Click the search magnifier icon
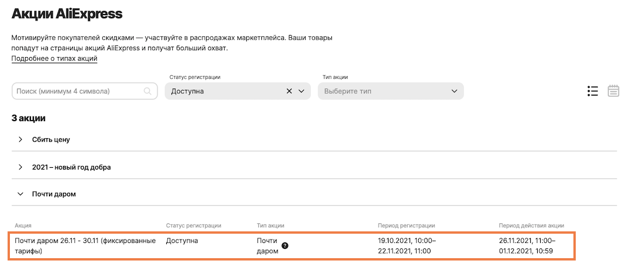This screenshot has height=264, width=644. [148, 91]
